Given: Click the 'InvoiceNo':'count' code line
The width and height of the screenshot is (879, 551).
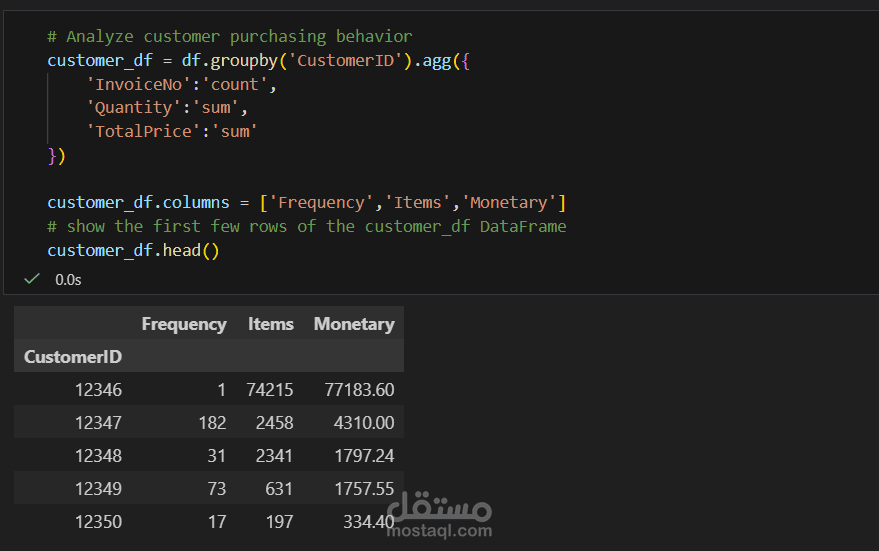Looking at the screenshot, I should (x=180, y=85).
